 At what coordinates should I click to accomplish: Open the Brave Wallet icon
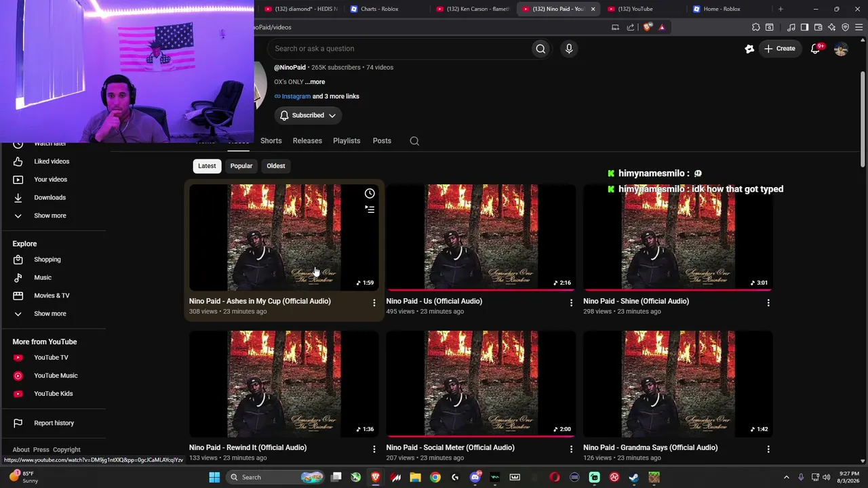[818, 27]
